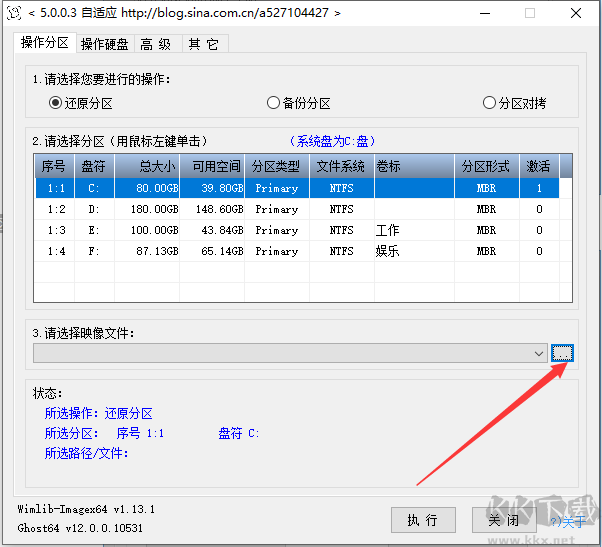Image resolution: width=602 pixels, height=547 pixels.
Task: Click the 所选路径/文件 status text
Action: point(86,453)
